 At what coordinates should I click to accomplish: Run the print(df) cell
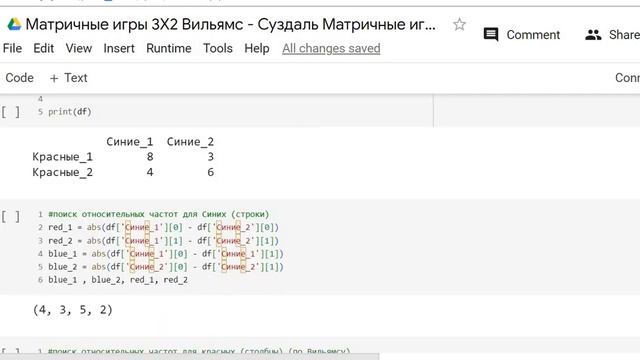pos(11,112)
